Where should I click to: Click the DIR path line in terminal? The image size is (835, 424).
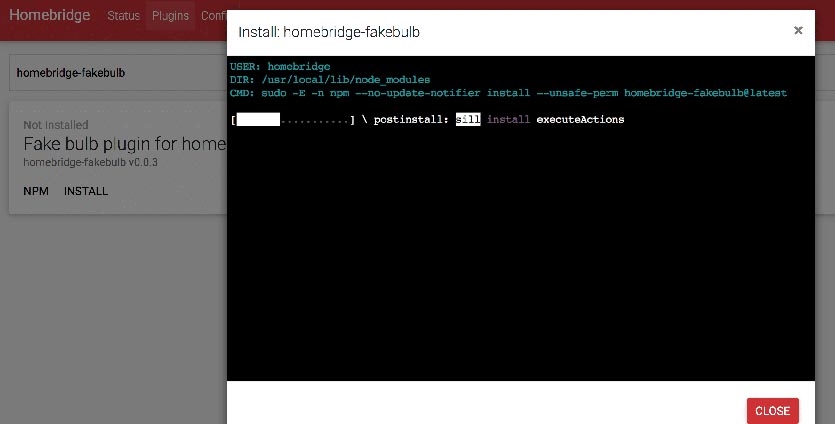[330, 79]
